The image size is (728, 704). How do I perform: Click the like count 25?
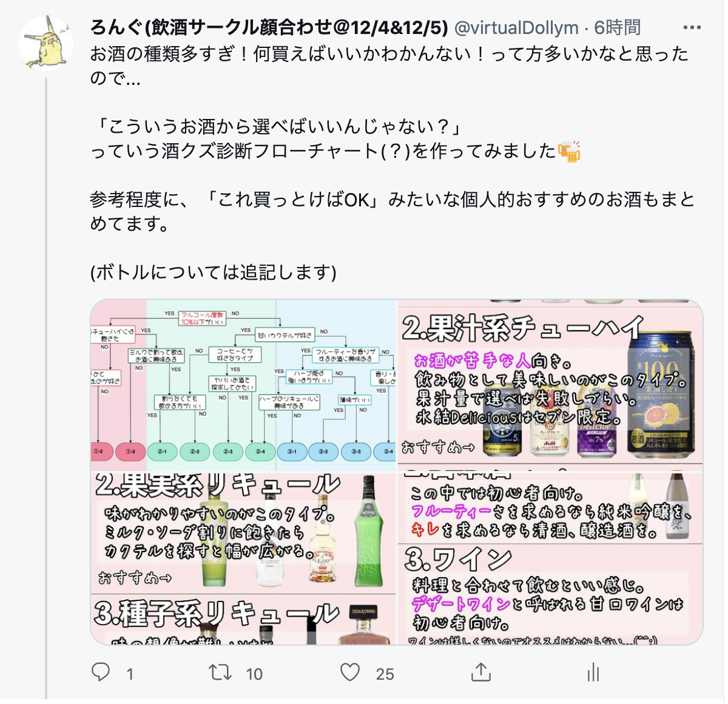385,674
